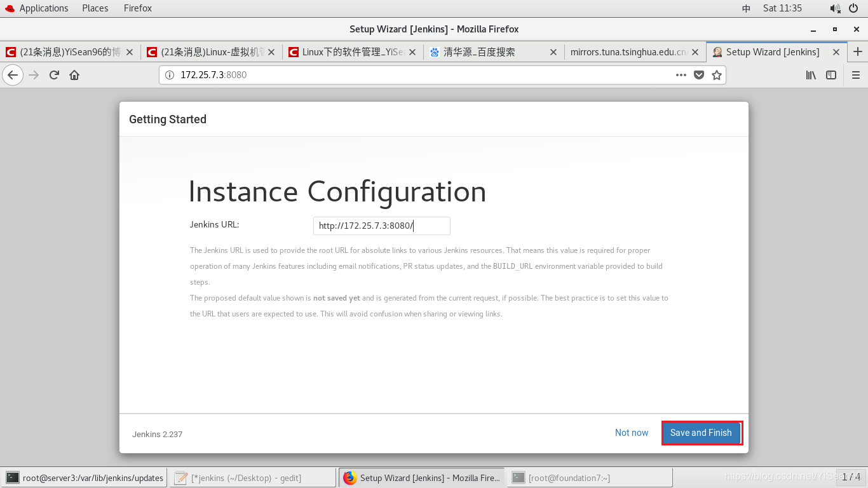Open the Firefox Library icon

(x=811, y=75)
